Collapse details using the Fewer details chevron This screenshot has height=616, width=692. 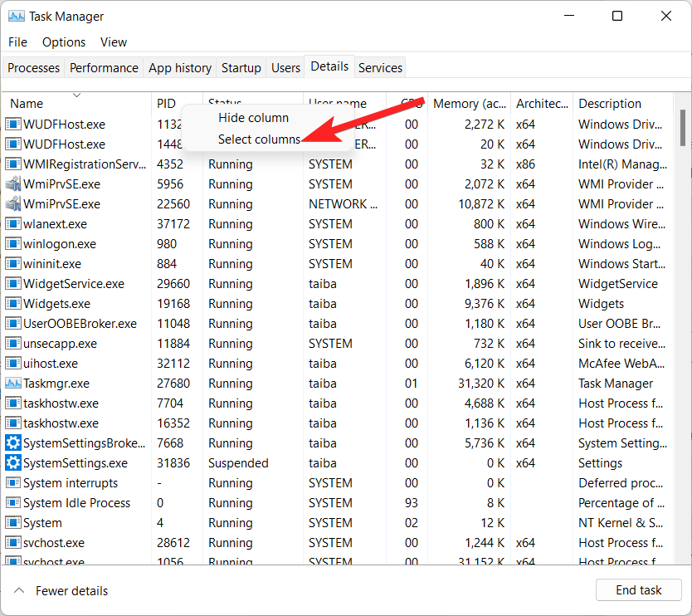tap(21, 590)
